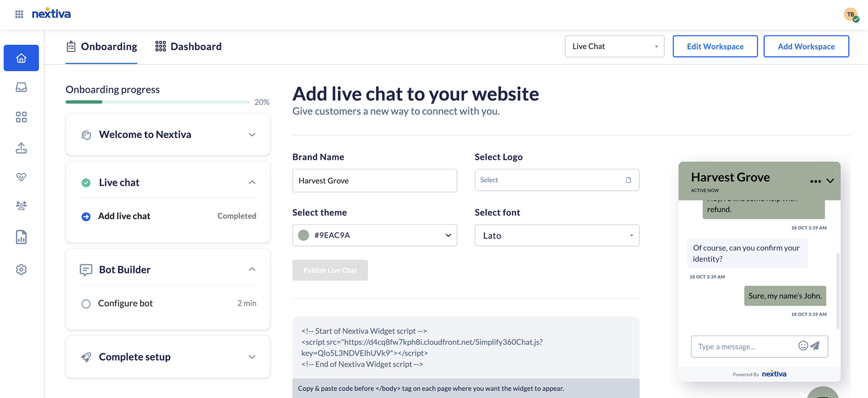The width and height of the screenshot is (868, 398).
Task: Click the emoji icon in chat preview
Action: point(803,346)
